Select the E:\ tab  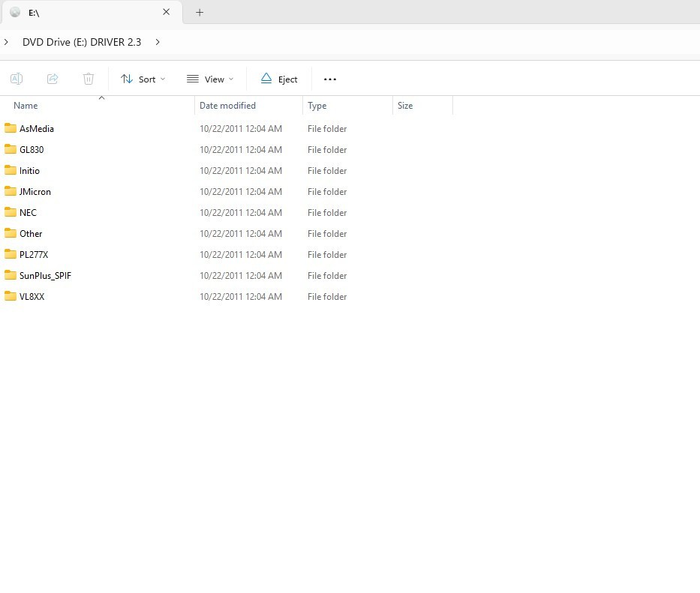pyautogui.click(x=92, y=13)
